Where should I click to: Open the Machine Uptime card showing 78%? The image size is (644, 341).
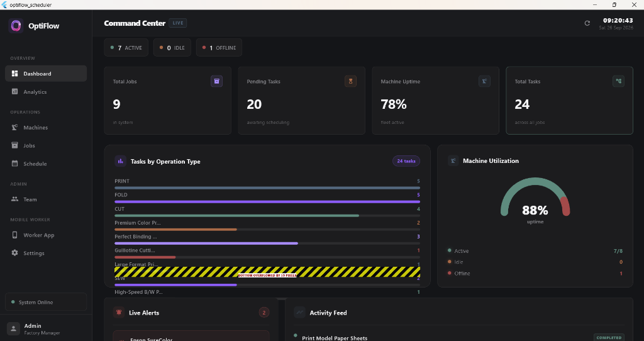(x=435, y=101)
